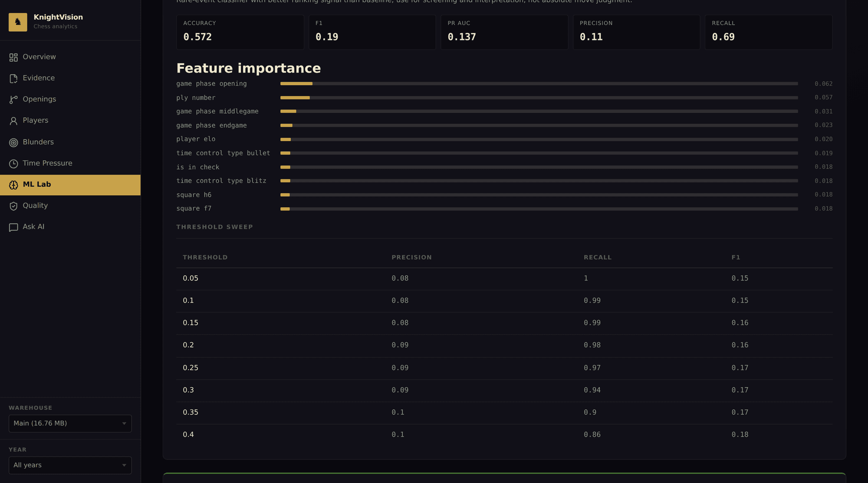Click the Feature importance heading

[249, 68]
